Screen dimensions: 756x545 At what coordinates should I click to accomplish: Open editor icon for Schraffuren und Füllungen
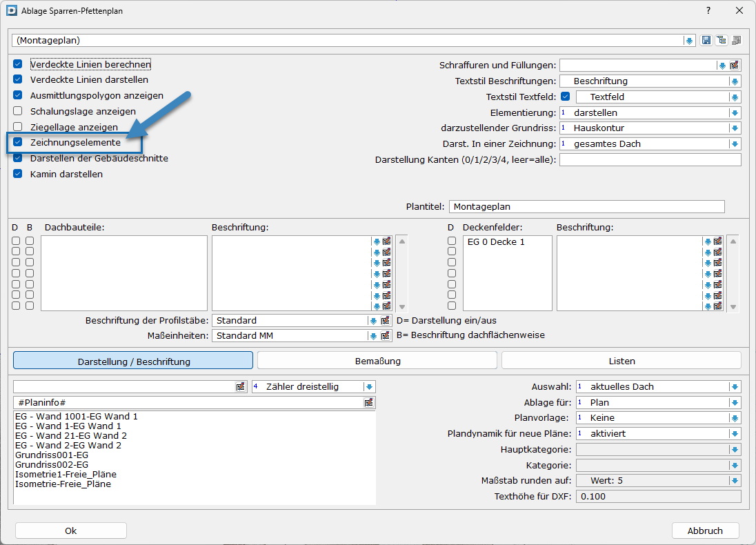click(x=735, y=66)
